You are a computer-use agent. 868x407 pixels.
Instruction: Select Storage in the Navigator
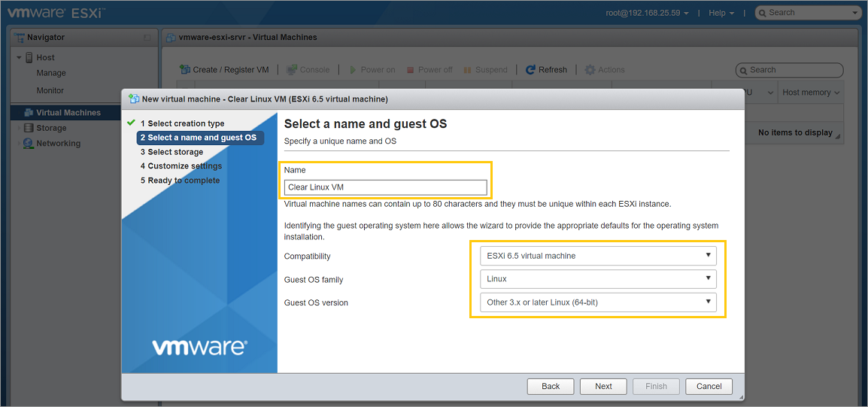[x=51, y=128]
